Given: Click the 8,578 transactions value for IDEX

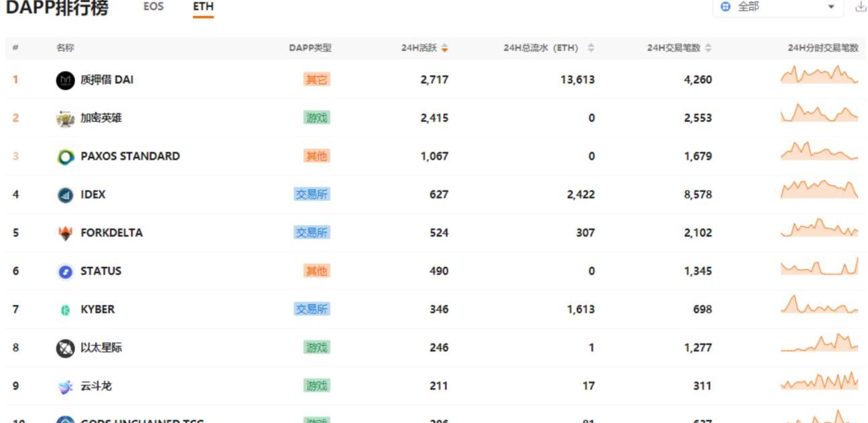Looking at the screenshot, I should [698, 194].
